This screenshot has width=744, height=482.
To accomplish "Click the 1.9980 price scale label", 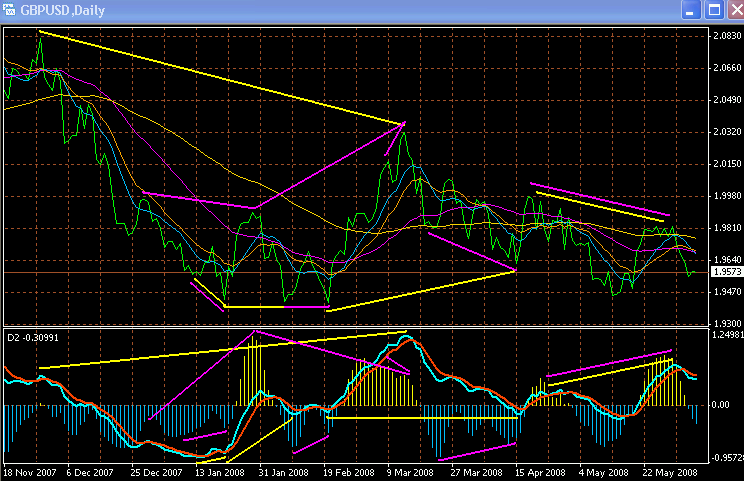I will (x=727, y=196).
